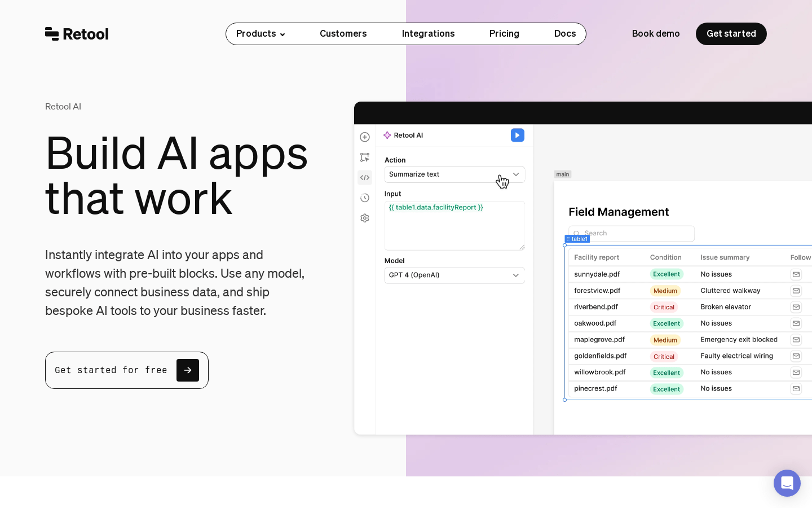Click the Cluttered walkway cell

coord(730,291)
